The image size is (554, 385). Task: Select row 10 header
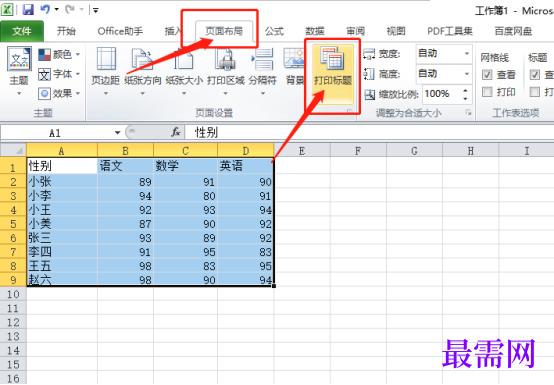[13, 294]
